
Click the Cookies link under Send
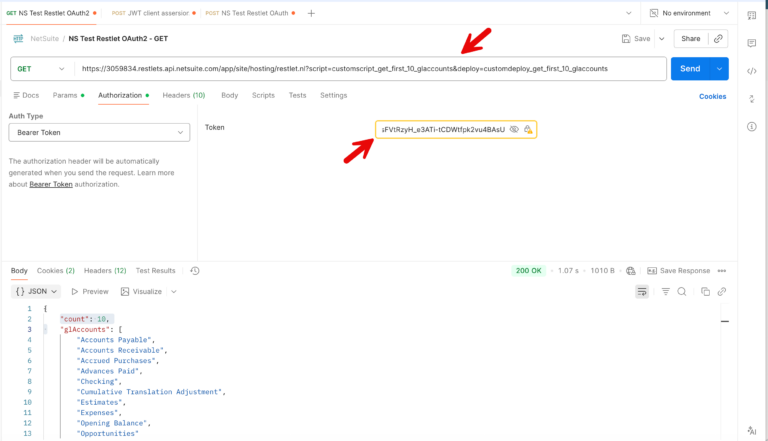tap(712, 96)
